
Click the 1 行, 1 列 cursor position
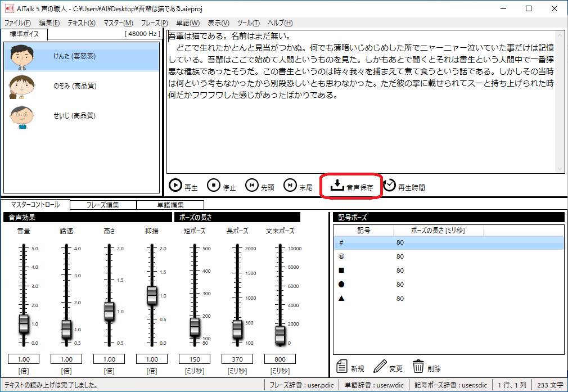coord(512,385)
